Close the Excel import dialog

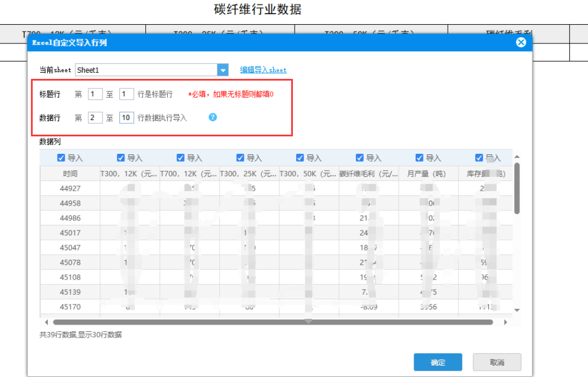click(x=521, y=42)
